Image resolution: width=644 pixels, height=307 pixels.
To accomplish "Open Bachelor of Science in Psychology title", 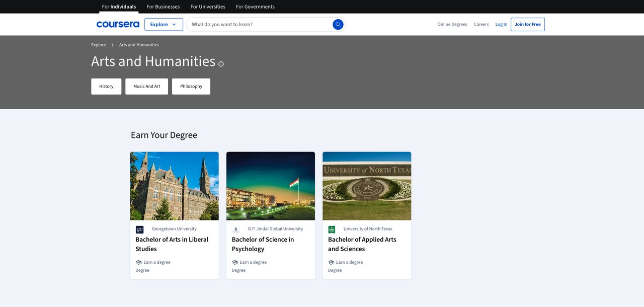I will [263, 244].
